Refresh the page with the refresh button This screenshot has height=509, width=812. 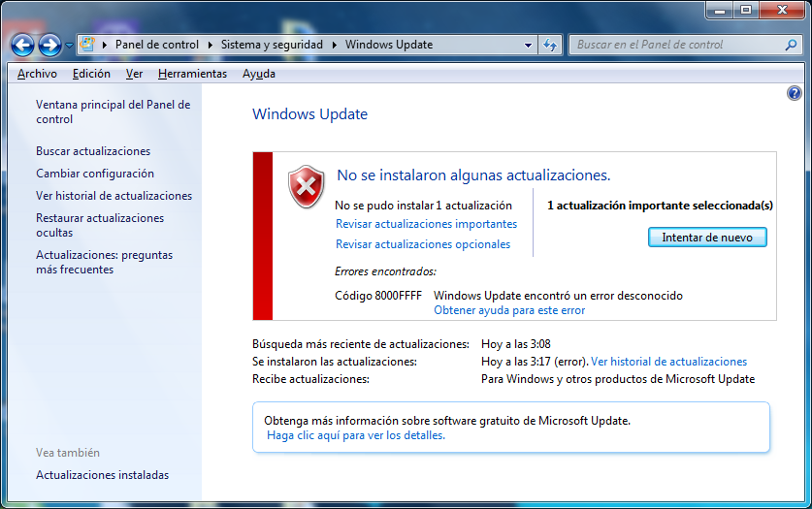pos(550,45)
